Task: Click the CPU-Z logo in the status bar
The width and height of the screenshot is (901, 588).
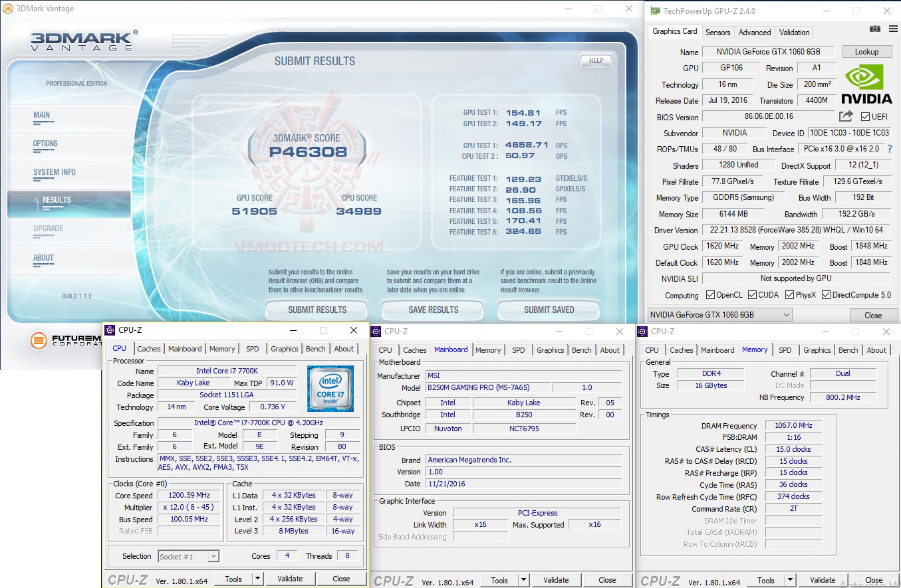Action: (129, 579)
